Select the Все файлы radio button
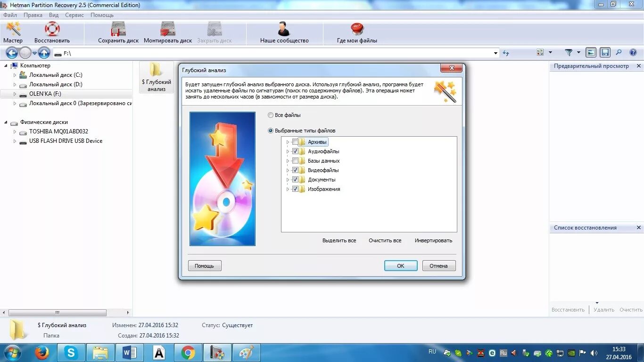 [270, 115]
